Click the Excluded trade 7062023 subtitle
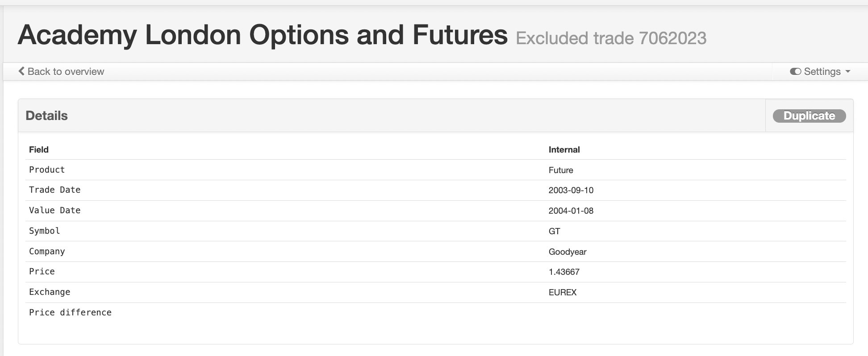 [611, 38]
